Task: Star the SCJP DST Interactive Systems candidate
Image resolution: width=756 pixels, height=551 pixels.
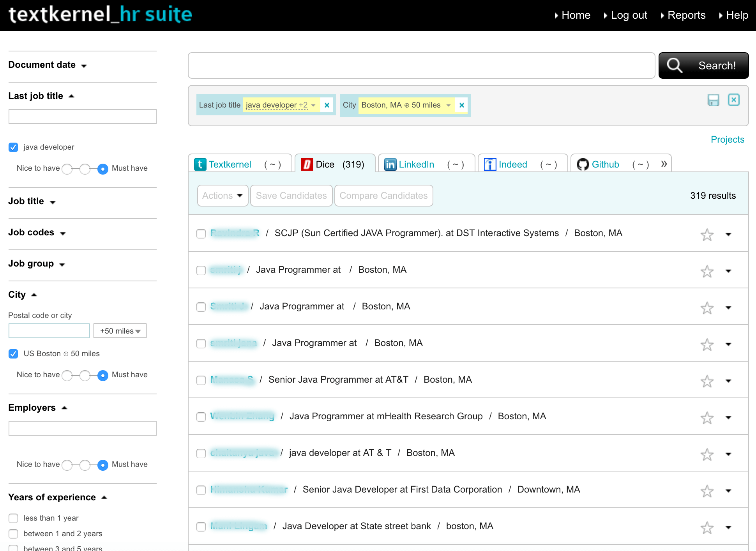Action: [x=707, y=235]
